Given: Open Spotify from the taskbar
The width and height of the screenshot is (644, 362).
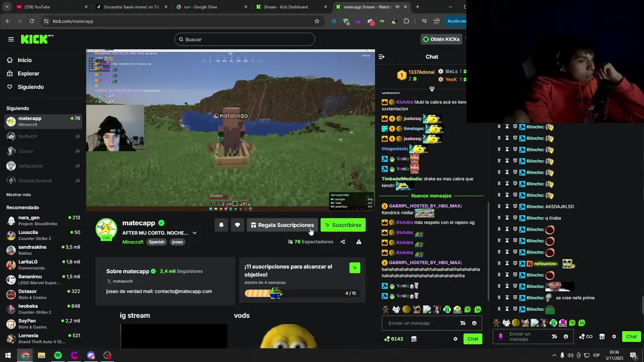Looking at the screenshot, I should (x=58, y=355).
